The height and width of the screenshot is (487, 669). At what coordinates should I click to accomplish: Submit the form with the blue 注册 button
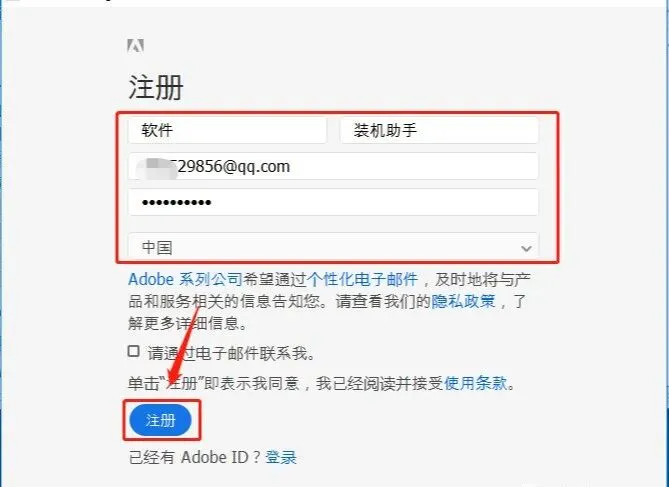pyautogui.click(x=160, y=420)
